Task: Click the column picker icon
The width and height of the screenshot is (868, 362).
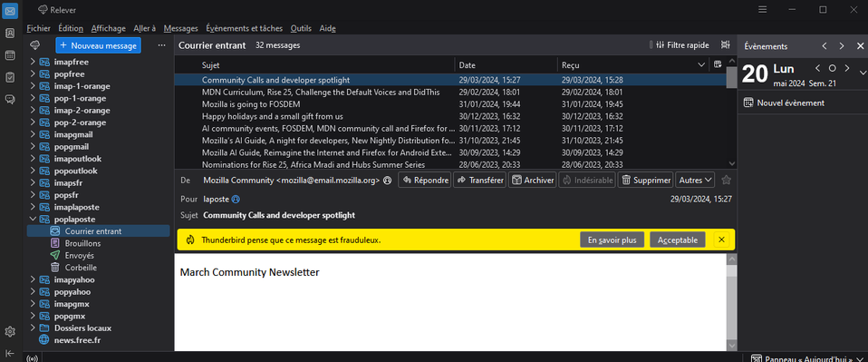Action: click(x=718, y=64)
